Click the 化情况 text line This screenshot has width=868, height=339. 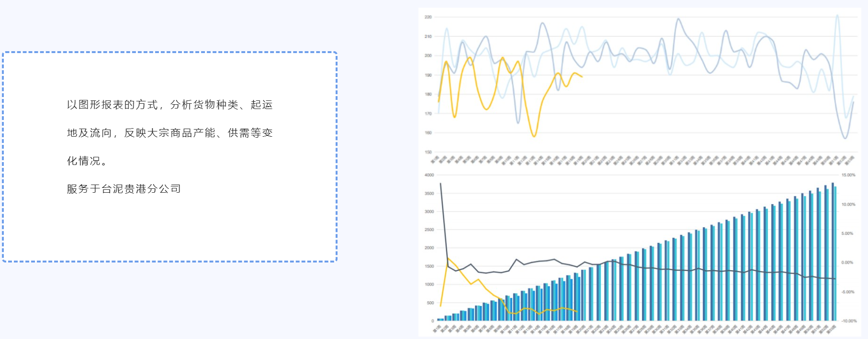[87, 161]
